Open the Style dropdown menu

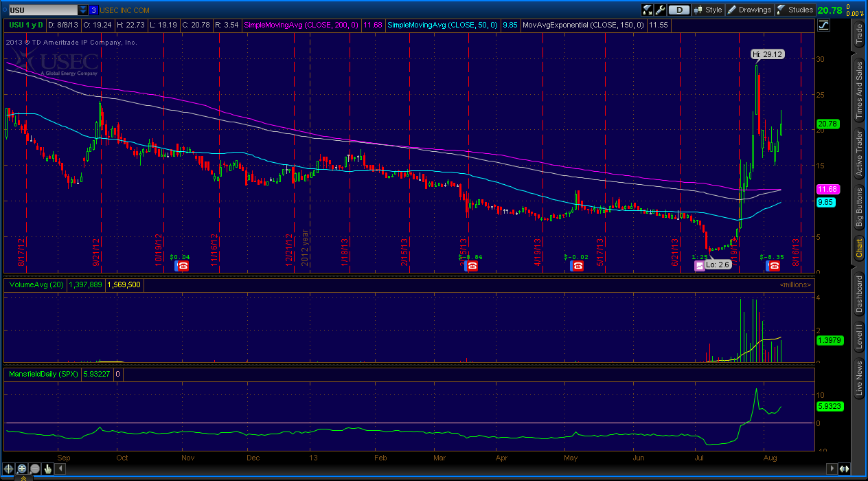709,10
